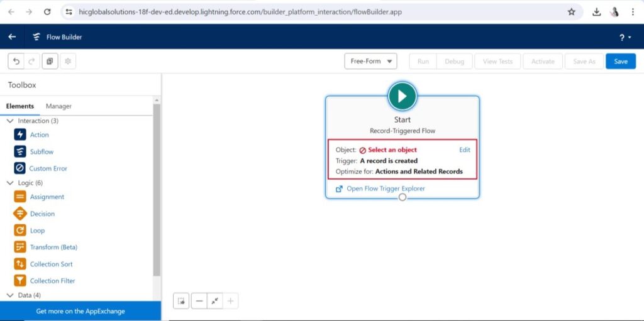This screenshot has width=644, height=321.
Task: Click the Debug button
Action: (454, 61)
